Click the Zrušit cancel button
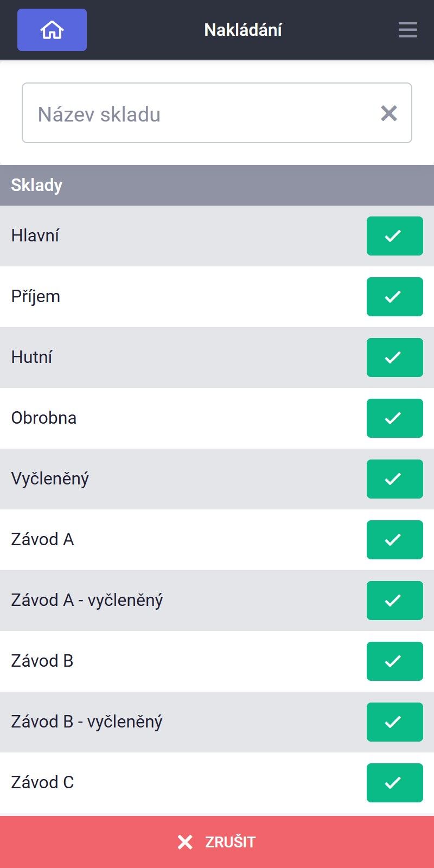The height and width of the screenshot is (868, 434). pos(217,842)
